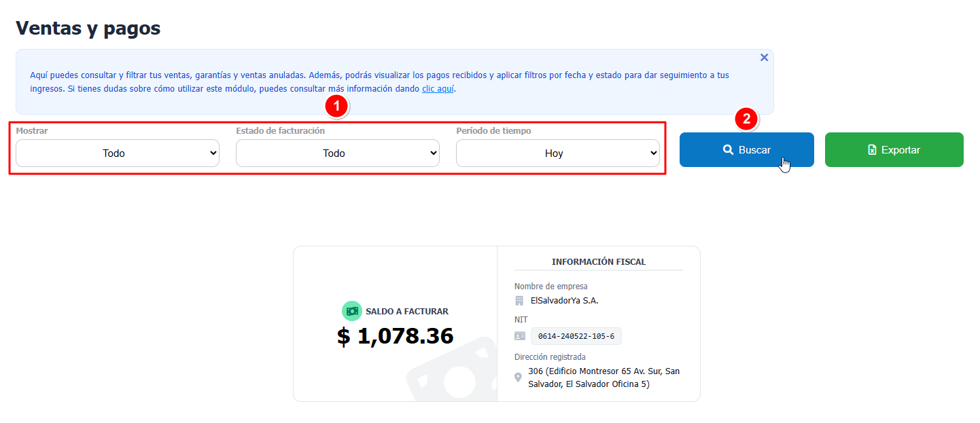Click the location pin icon beside address
This screenshot has height=423, width=980.
519,378
